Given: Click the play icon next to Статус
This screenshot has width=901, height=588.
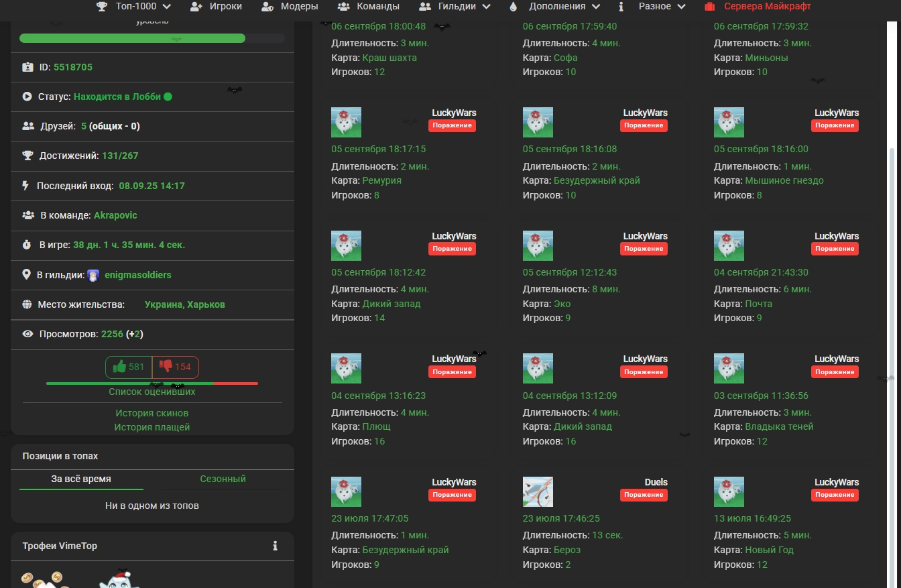Looking at the screenshot, I should (27, 97).
